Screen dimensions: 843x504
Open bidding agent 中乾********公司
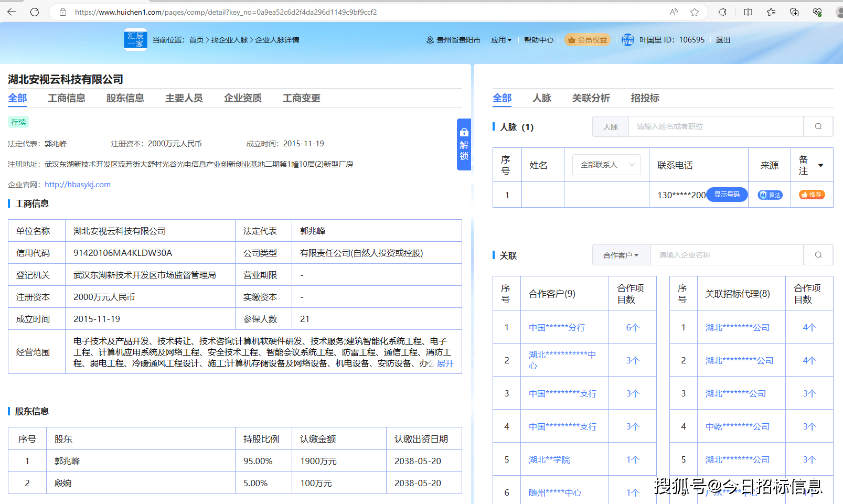738,427
